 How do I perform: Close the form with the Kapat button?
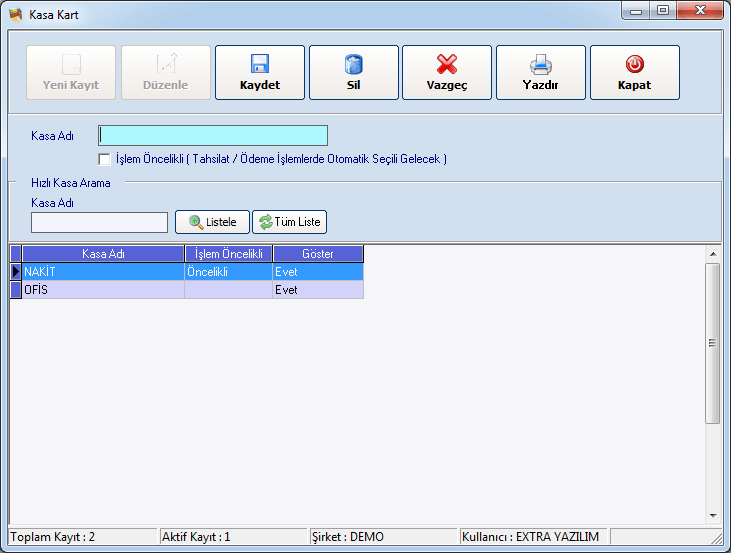635,72
